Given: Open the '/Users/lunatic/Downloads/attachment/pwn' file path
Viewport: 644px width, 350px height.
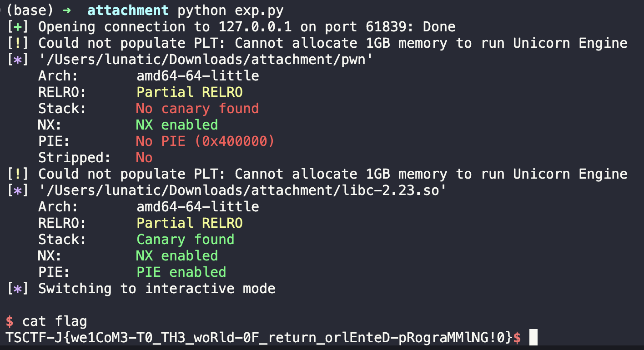Looking at the screenshot, I should [x=202, y=60].
